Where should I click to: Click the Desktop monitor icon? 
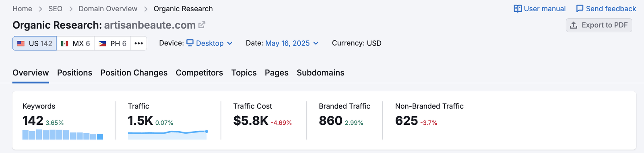pyautogui.click(x=190, y=43)
